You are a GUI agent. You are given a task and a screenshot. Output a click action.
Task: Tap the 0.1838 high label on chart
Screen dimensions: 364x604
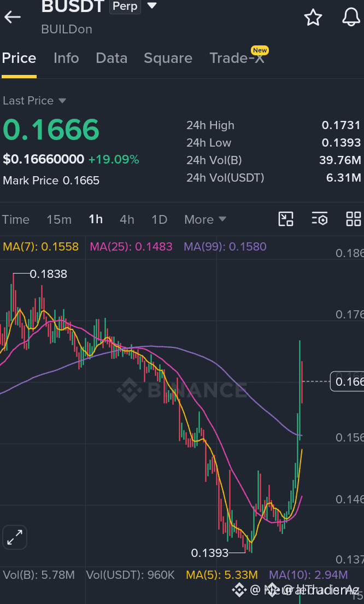[48, 274]
